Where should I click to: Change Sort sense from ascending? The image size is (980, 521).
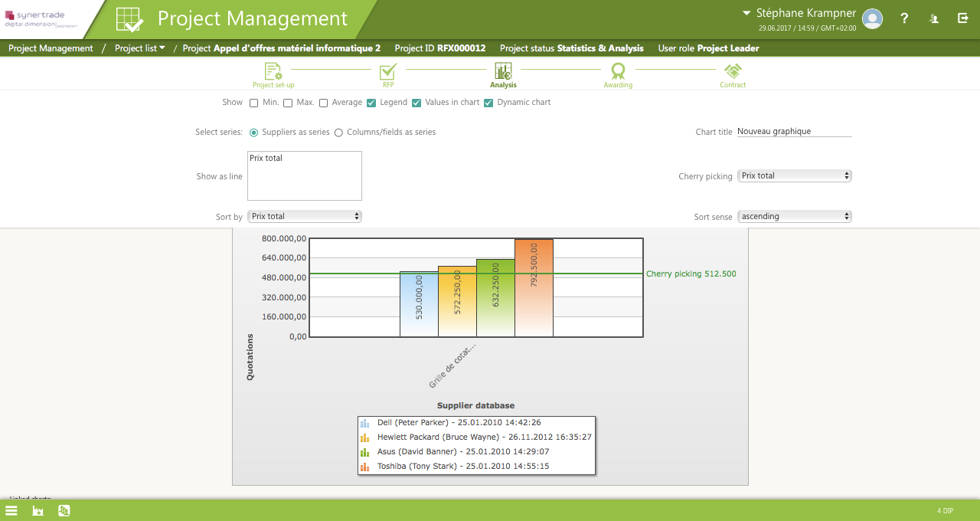(794, 215)
